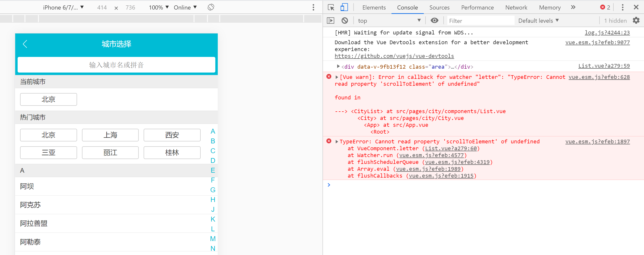Open the error count indicator
This screenshot has width=644, height=255.
tap(605, 7)
